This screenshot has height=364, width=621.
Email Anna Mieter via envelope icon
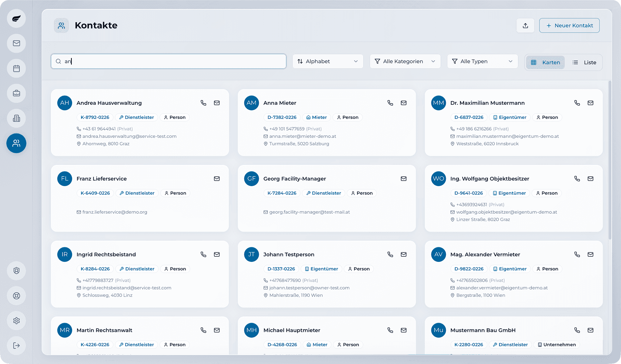pos(403,103)
